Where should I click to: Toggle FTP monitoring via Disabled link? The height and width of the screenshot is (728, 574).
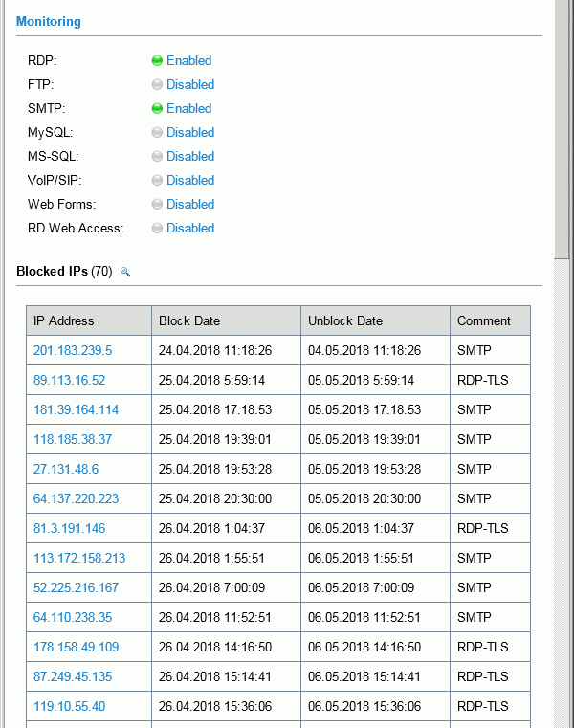pyautogui.click(x=190, y=84)
